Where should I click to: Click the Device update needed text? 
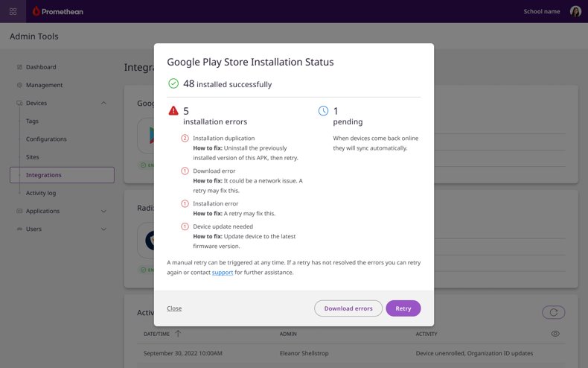[x=223, y=226]
